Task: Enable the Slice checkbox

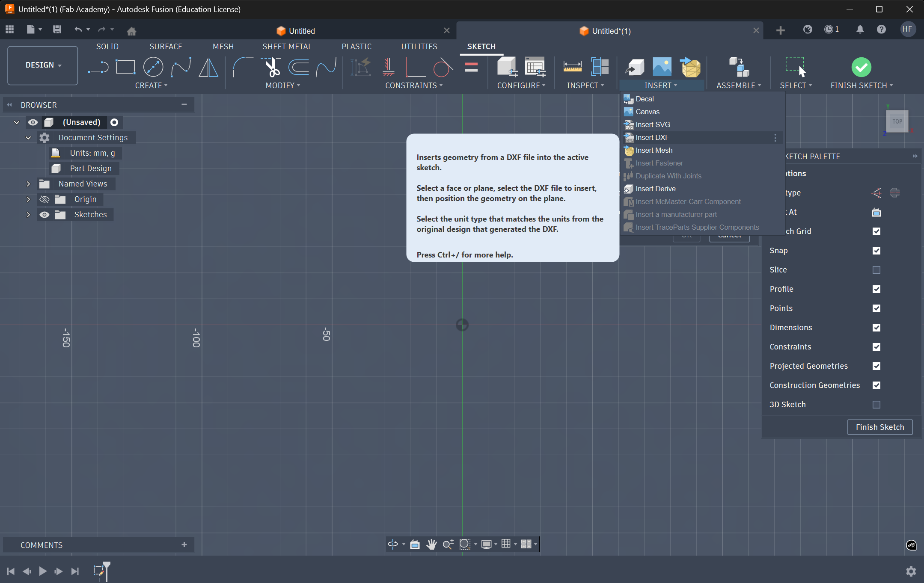Action: (x=876, y=270)
